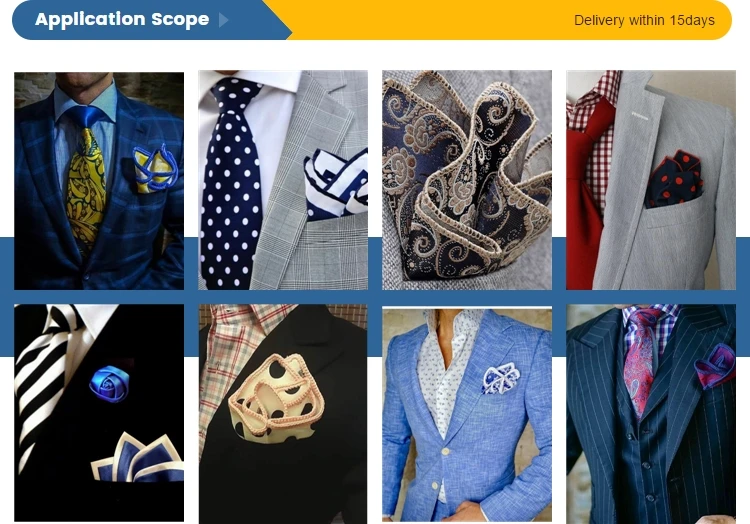This screenshot has height=524, width=750.
Task: Open the pinstripe suit red paisley tie photo
Action: point(651,414)
